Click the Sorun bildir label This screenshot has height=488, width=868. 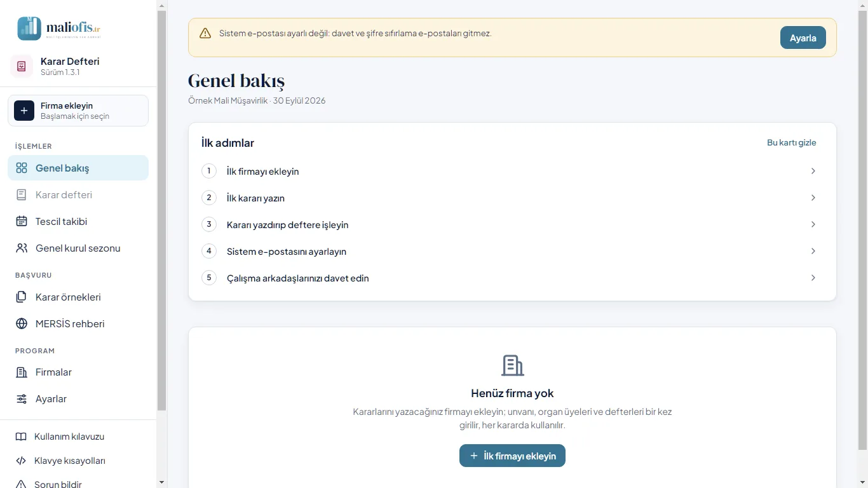[58, 484]
